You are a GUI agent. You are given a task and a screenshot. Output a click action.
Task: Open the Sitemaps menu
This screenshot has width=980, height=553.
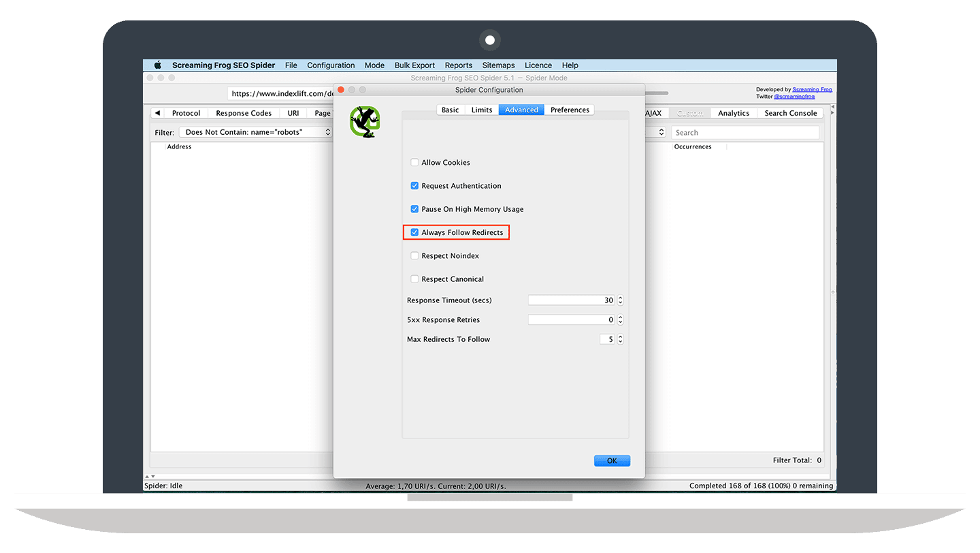[499, 65]
